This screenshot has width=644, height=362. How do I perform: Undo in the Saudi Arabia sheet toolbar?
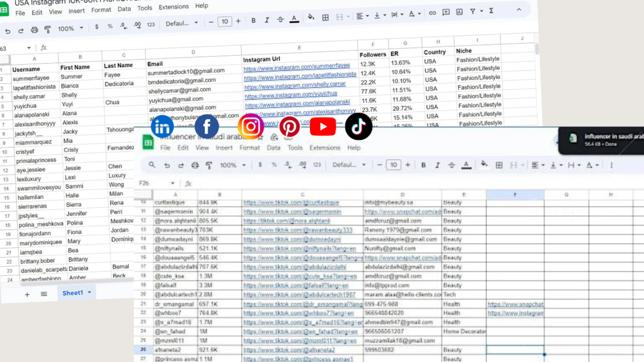pos(167,165)
